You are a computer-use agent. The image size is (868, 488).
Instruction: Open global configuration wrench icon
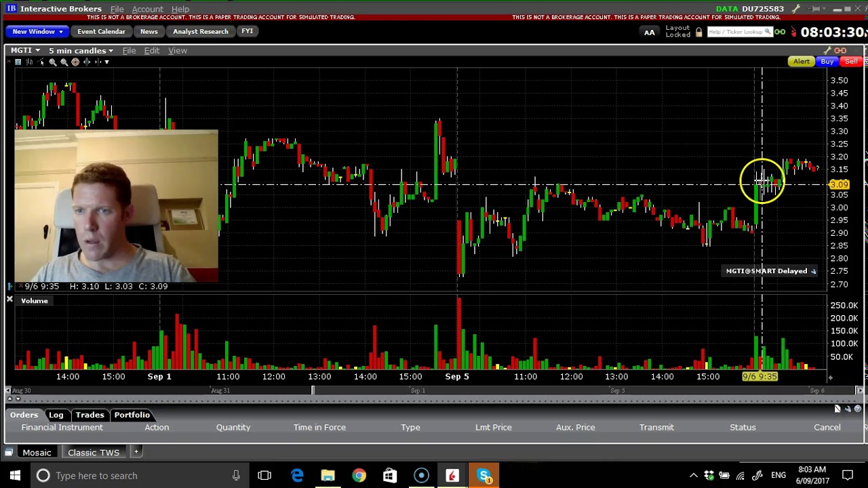click(x=795, y=9)
